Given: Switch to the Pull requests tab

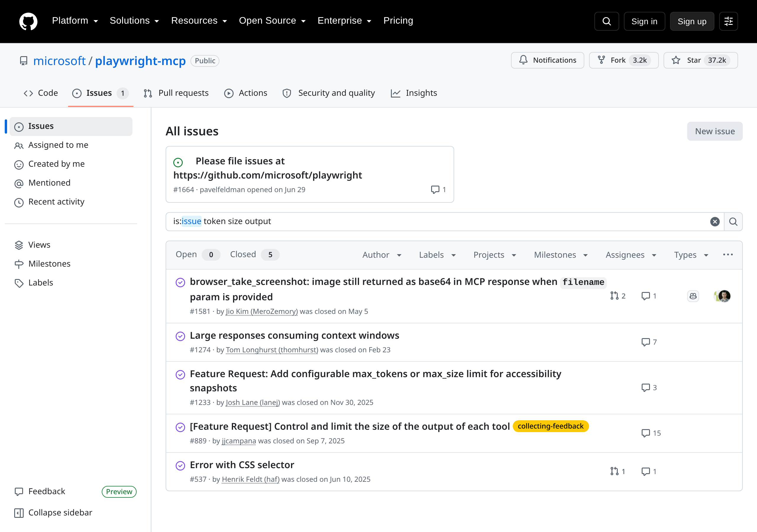Looking at the screenshot, I should (176, 93).
